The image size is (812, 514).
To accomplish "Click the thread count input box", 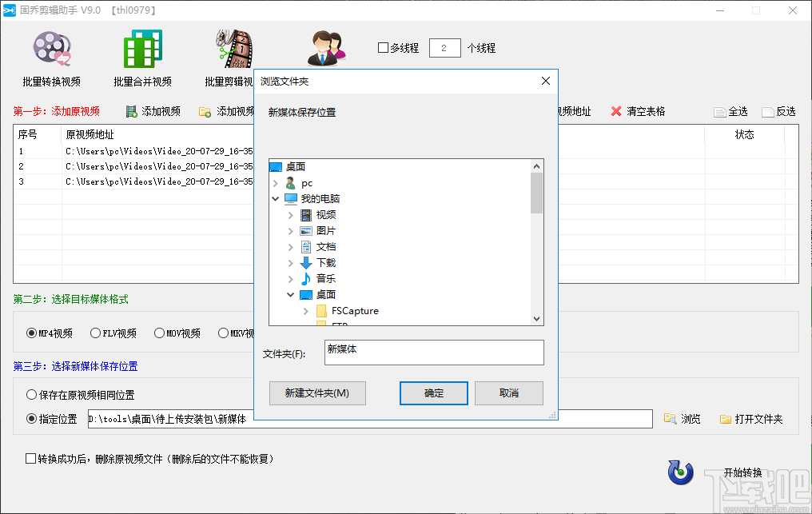I will tap(445, 48).
